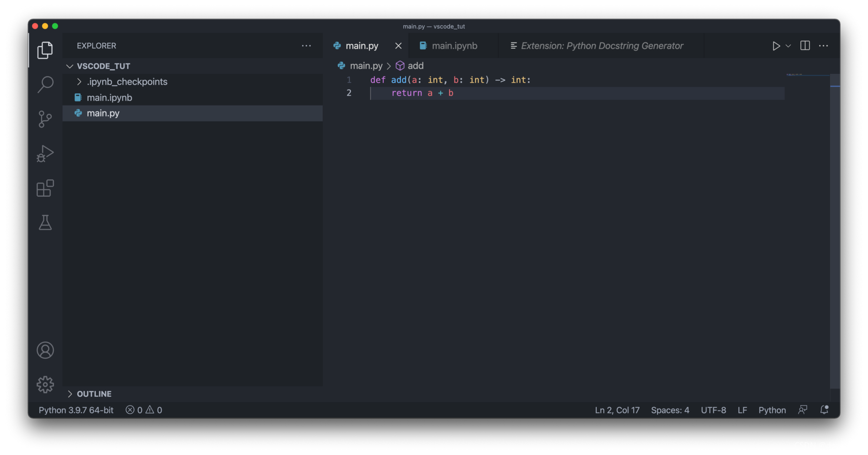Viewport: 868px width, 455px height.
Task: Open the Run and Debug view
Action: (45, 154)
